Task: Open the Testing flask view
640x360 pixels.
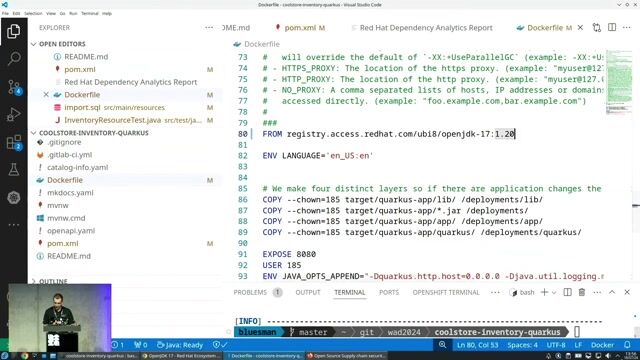Action: (x=13, y=170)
